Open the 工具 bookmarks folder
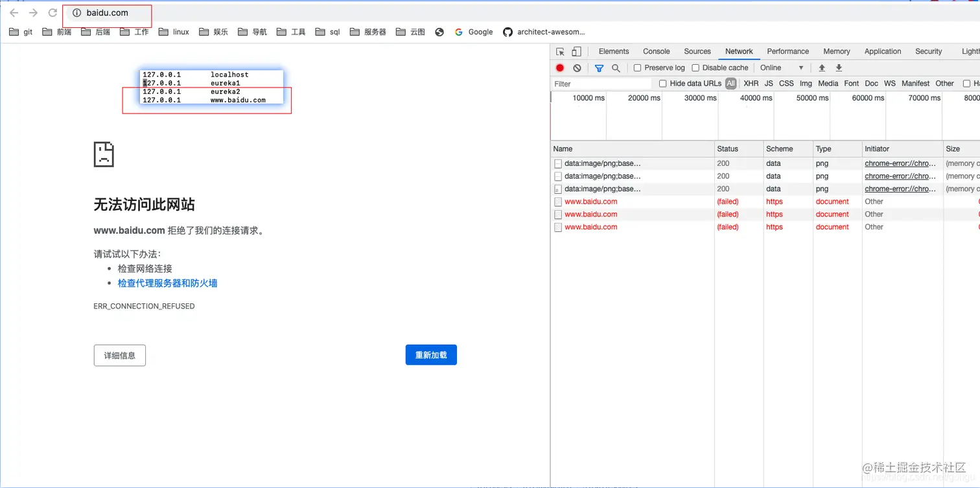The height and width of the screenshot is (488, 980). 291,32
